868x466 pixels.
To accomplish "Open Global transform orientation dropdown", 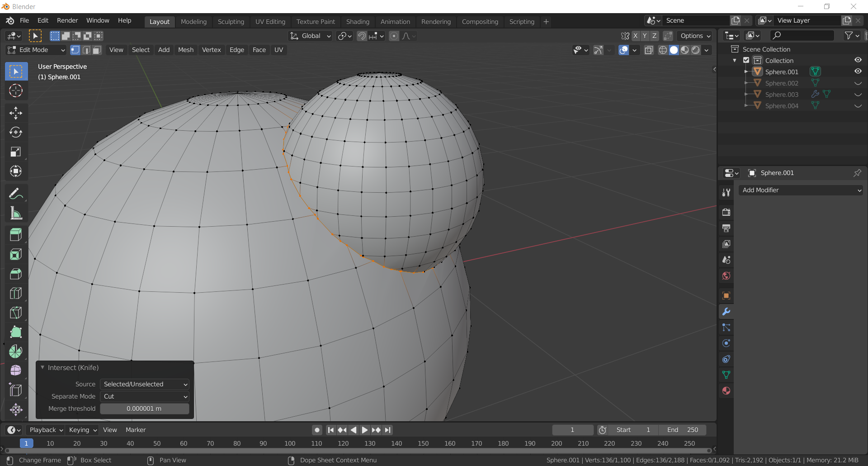I will coord(311,36).
